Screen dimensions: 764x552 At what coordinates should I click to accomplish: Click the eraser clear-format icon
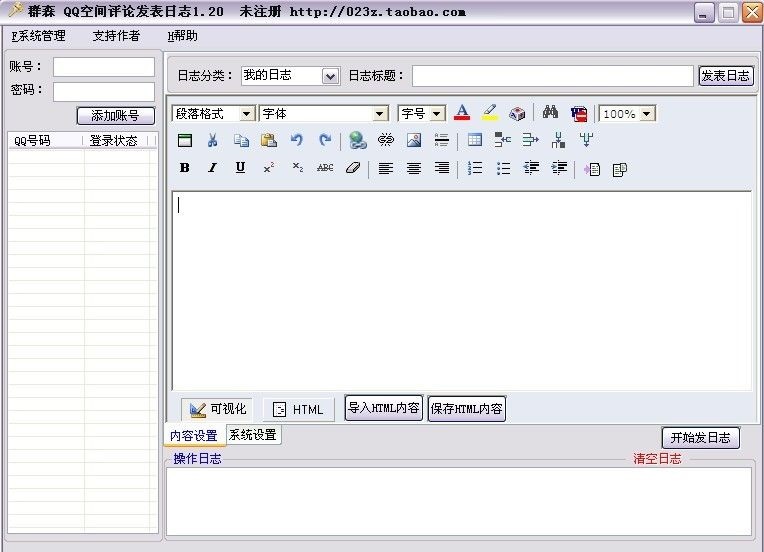point(353,168)
